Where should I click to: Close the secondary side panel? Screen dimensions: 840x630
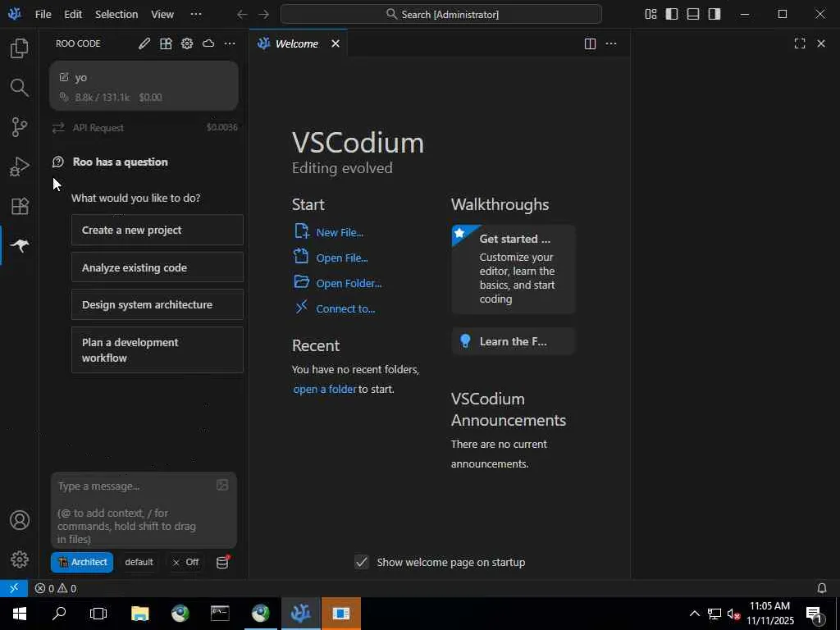821,44
